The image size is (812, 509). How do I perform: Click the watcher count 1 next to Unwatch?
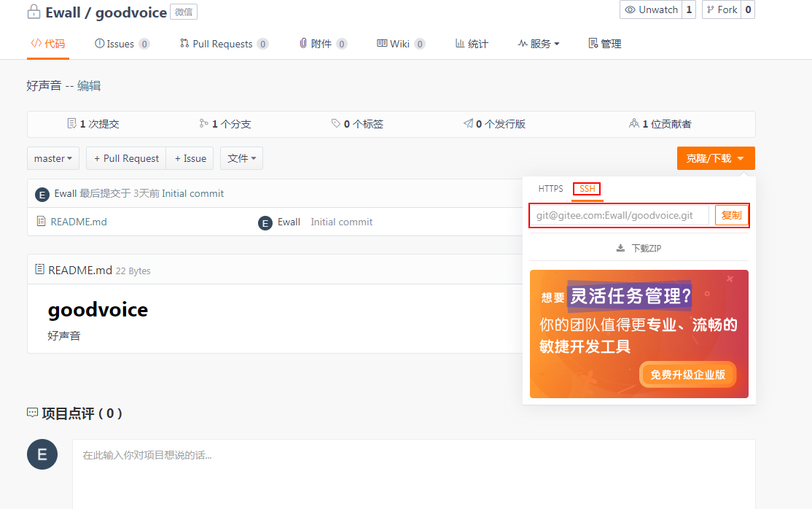coord(689,10)
